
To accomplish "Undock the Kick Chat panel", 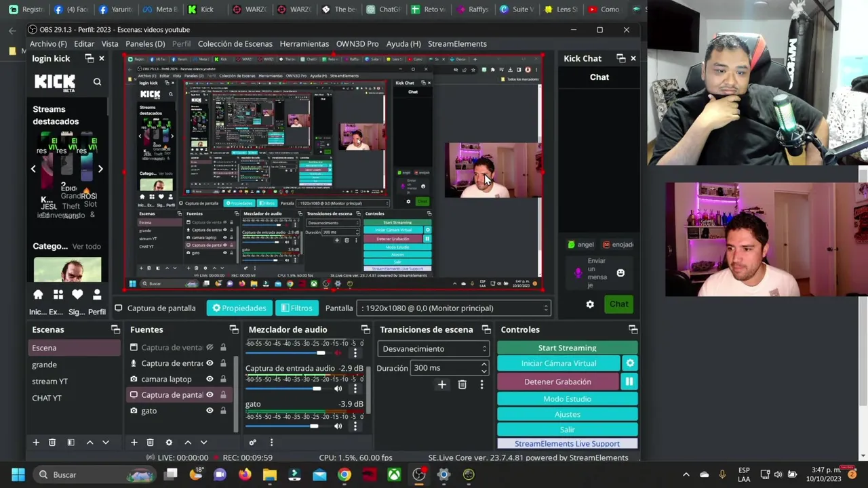I will 620,58.
